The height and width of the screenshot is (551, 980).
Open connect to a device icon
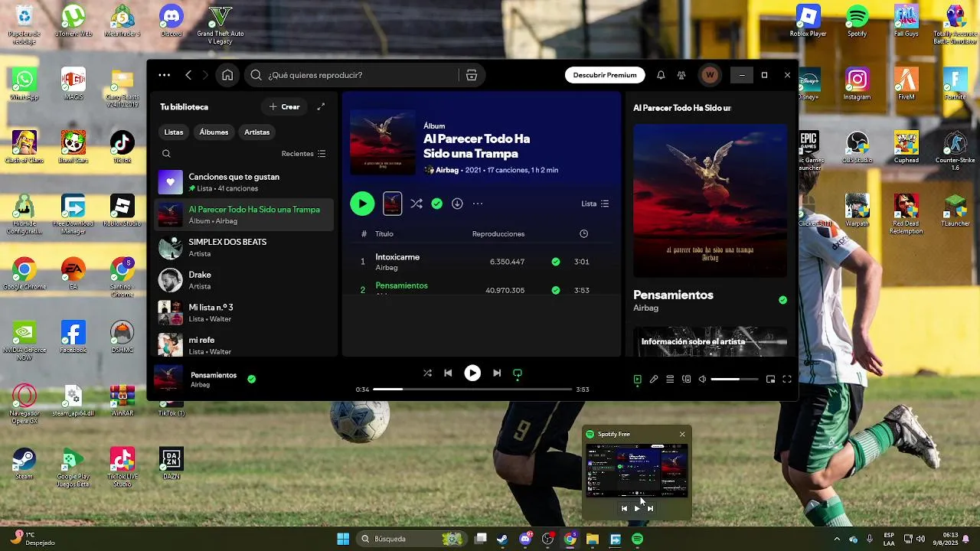pyautogui.click(x=686, y=379)
